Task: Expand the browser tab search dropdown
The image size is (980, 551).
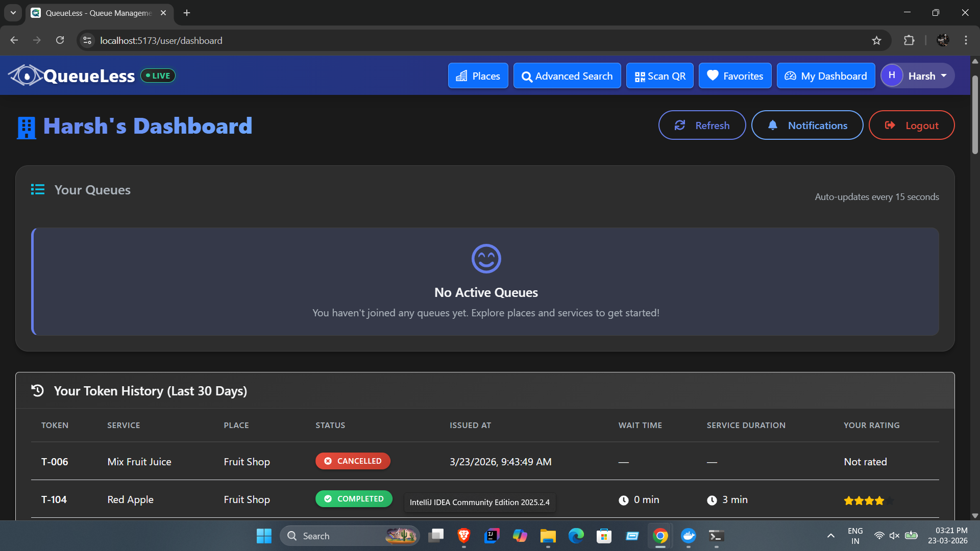Action: point(13,13)
